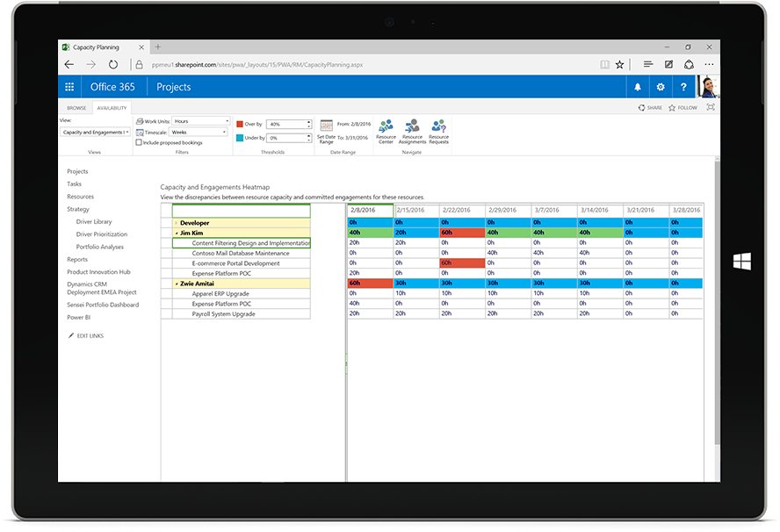Screen dimensions: 780x532
Task: Open the Office 365 app launcher grid
Action: pos(69,87)
